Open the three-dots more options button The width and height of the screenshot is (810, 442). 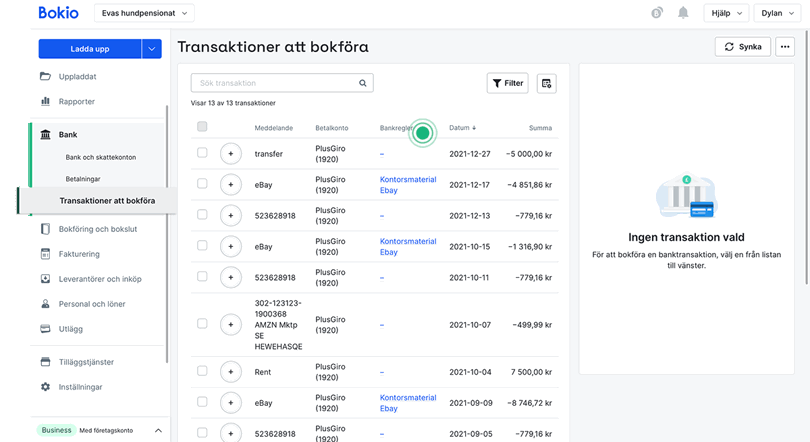(784, 47)
